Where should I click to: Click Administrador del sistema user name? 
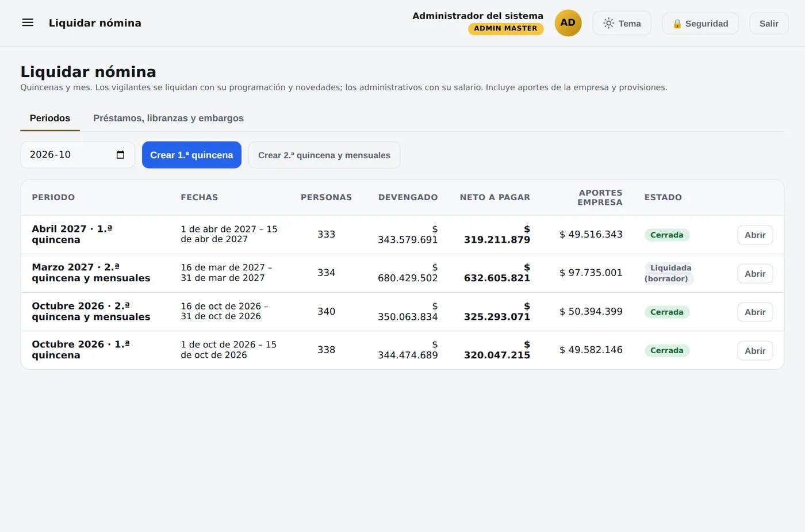pyautogui.click(x=478, y=16)
